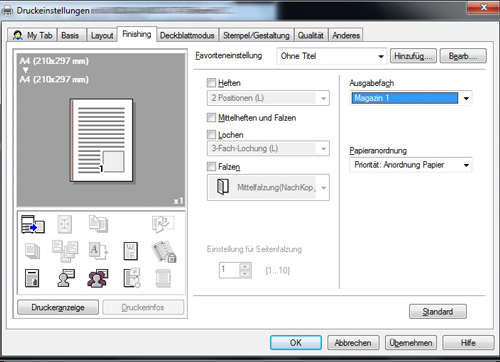Click the Druckeranzeige button
This screenshot has width=500, height=362.
click(58, 307)
